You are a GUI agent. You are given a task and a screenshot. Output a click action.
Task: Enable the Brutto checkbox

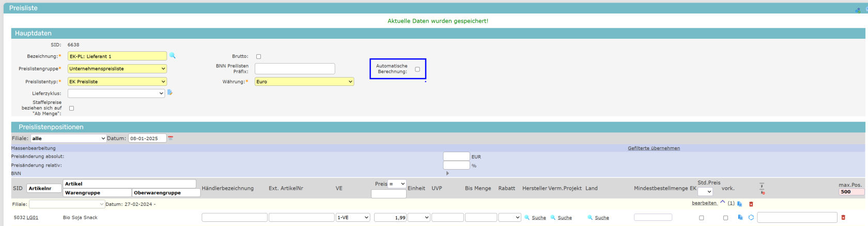point(259,56)
